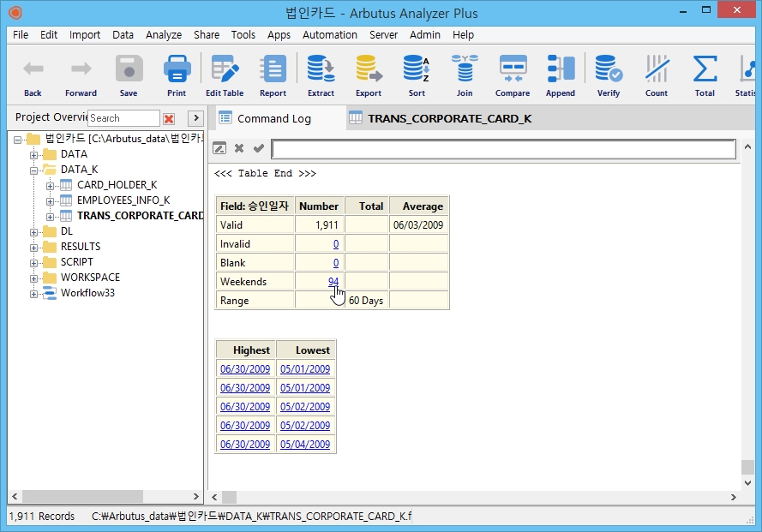This screenshot has height=532, width=762.
Task: Select the CARD_HOLDER_K table
Action: point(117,185)
